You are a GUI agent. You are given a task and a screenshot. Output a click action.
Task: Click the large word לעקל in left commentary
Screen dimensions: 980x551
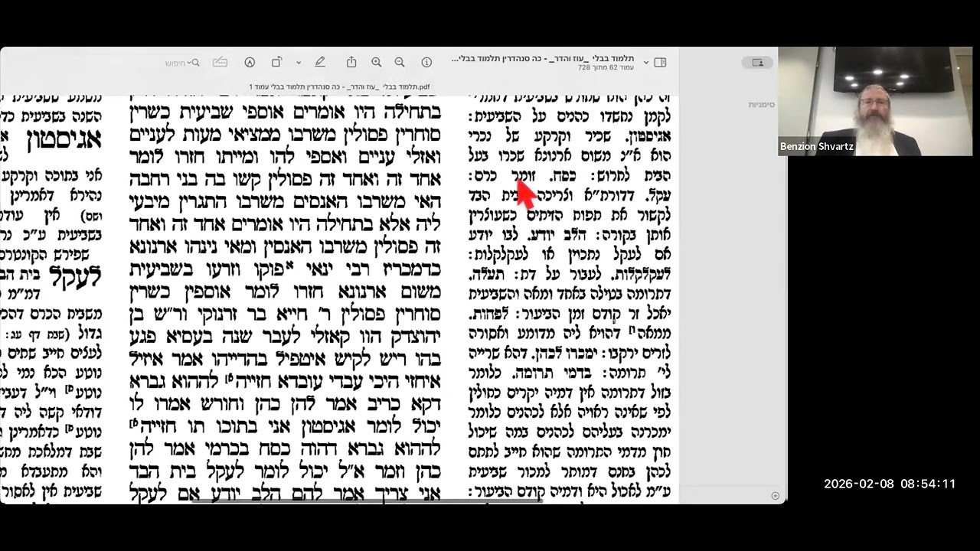[x=75, y=277]
